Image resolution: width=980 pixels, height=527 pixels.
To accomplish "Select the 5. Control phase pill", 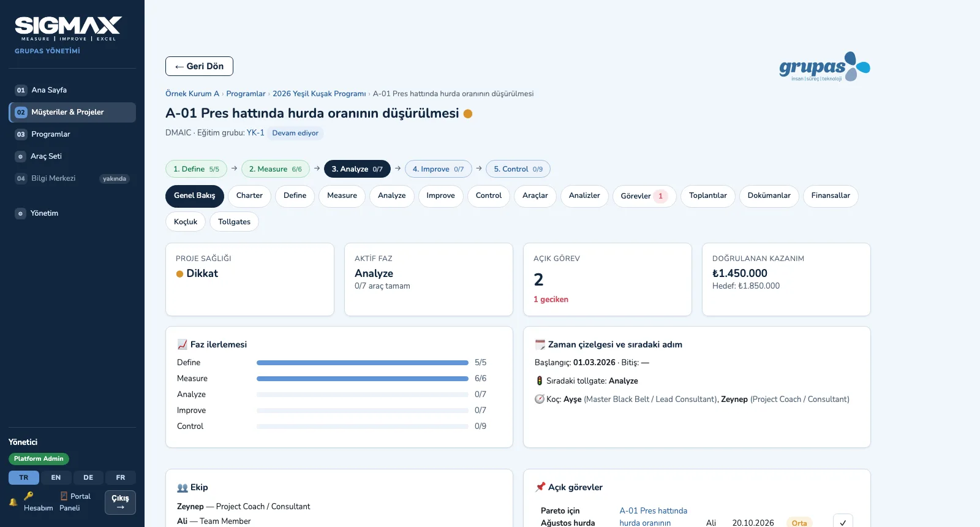I will pos(518,169).
